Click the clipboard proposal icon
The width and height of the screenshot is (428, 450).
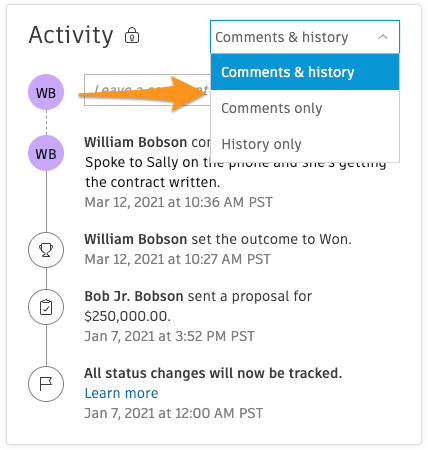click(x=46, y=307)
